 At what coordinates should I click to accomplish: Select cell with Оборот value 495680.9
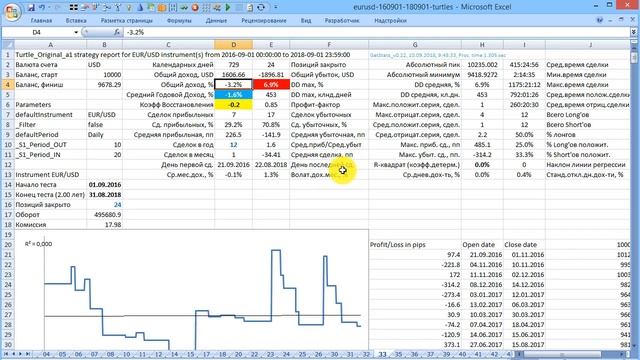(104, 215)
